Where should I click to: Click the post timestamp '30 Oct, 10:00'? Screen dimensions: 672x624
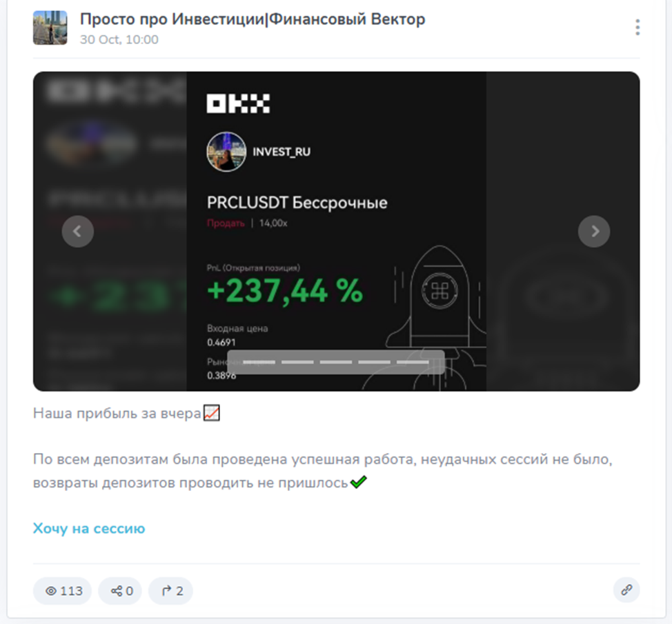pyautogui.click(x=119, y=39)
